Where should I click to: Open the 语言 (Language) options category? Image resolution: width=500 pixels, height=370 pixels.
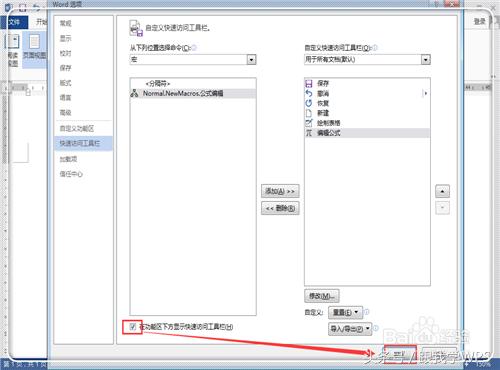pos(65,98)
